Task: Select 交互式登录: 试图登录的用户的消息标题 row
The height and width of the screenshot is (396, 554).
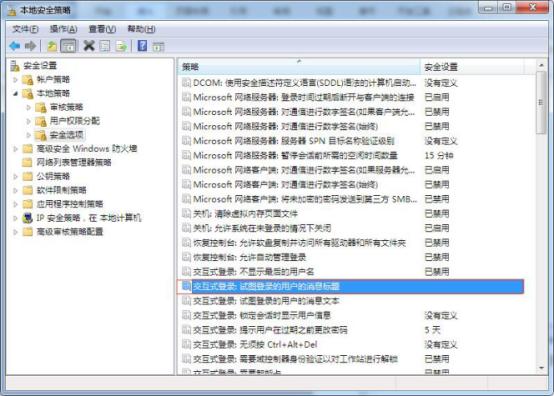Action: (x=350, y=286)
